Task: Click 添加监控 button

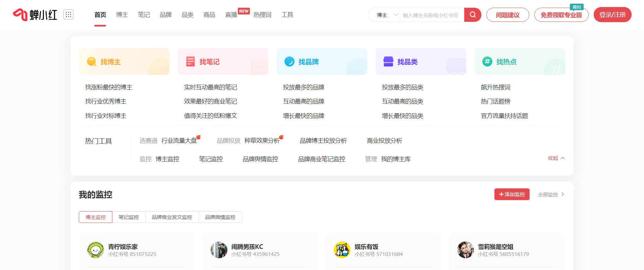Action: 512,194
